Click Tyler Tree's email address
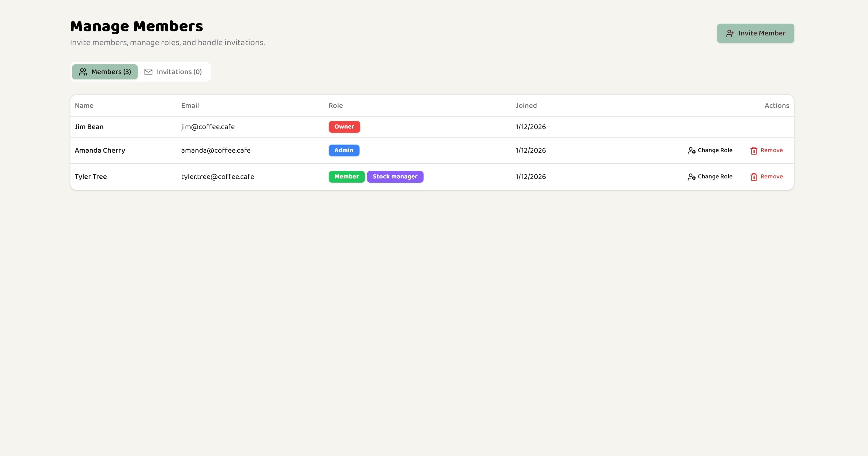Image resolution: width=868 pixels, height=456 pixels. pyautogui.click(x=218, y=176)
